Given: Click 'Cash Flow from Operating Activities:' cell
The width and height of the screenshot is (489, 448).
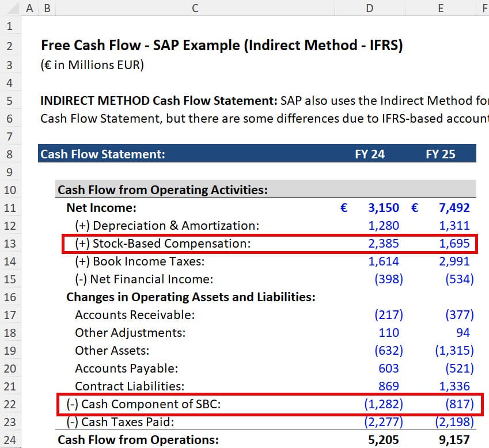Looking at the screenshot, I should tap(162, 189).
